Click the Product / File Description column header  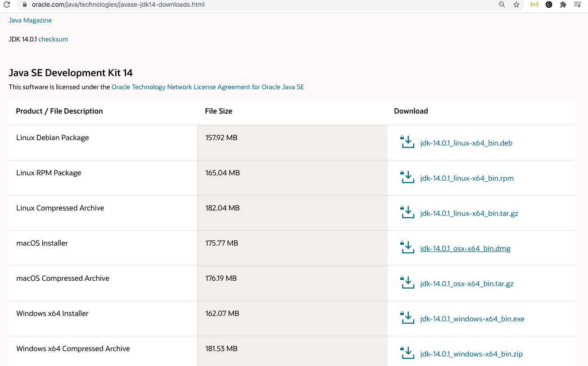[59, 111]
